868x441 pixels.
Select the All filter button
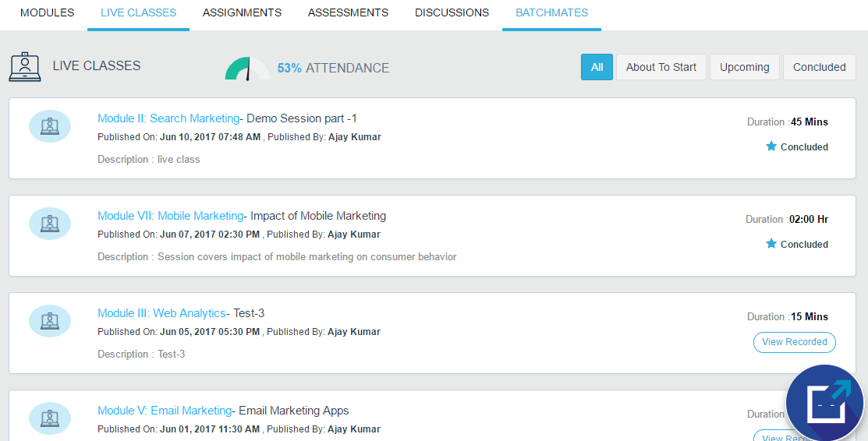pyautogui.click(x=597, y=67)
